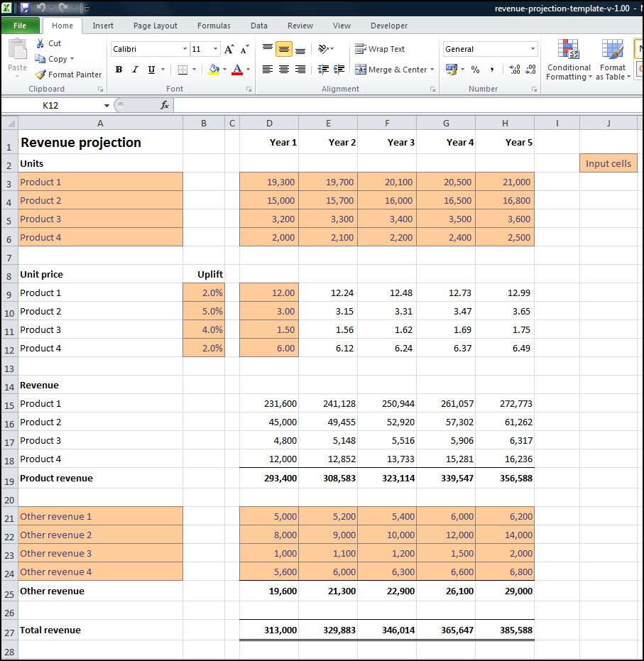Toggle underline formatting
The height and width of the screenshot is (661, 644).
pyautogui.click(x=151, y=70)
